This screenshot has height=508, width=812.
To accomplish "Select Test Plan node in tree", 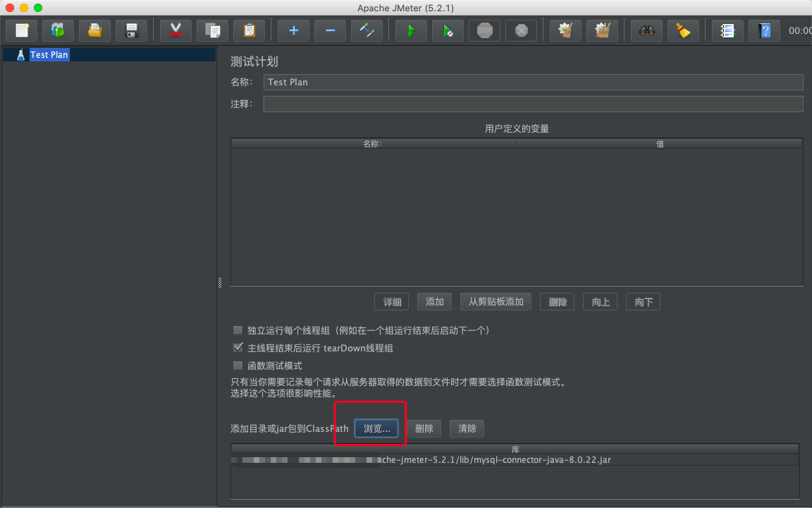I will coord(49,54).
